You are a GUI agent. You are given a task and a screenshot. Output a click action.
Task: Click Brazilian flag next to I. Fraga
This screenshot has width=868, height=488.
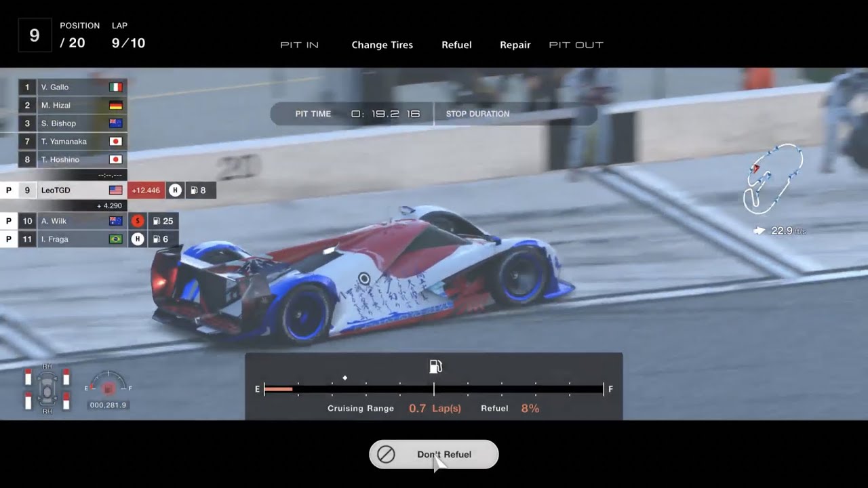(x=116, y=239)
